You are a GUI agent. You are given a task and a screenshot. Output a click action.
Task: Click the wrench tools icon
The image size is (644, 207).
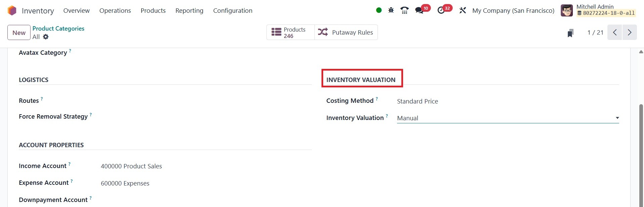coord(463,10)
